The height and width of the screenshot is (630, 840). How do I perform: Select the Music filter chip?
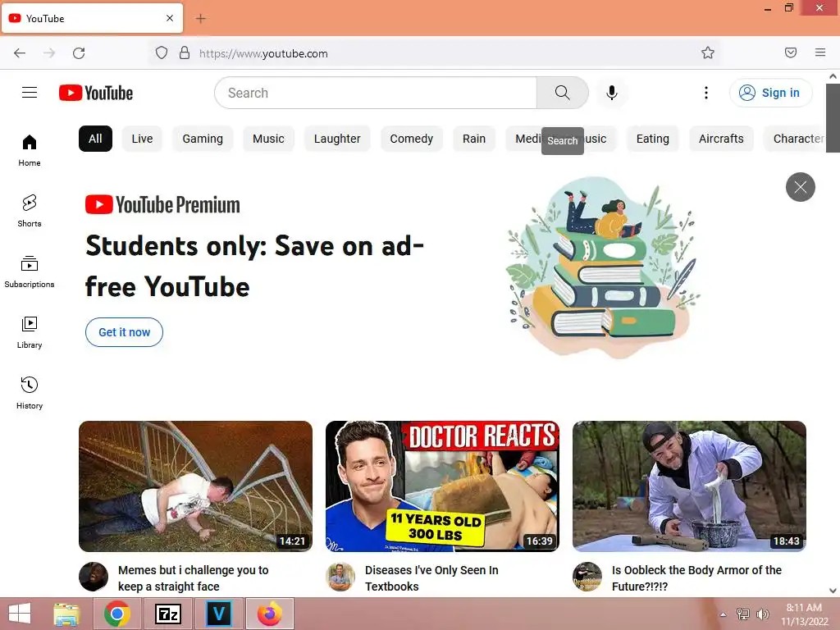[268, 139]
